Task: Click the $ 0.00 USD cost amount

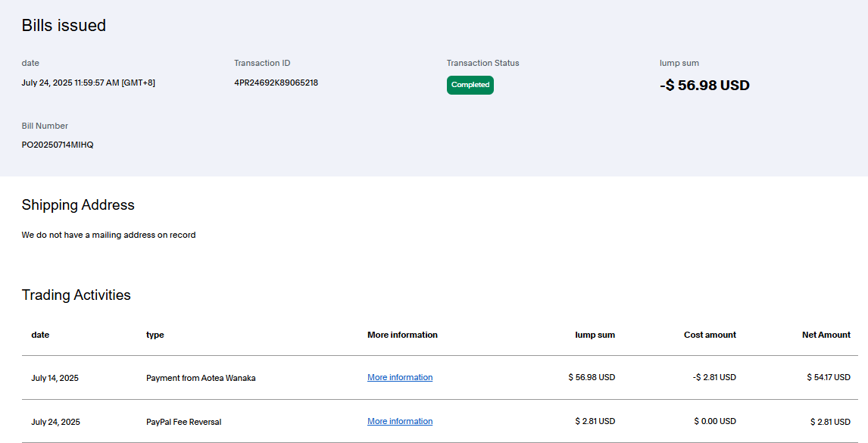Action: 715,421
